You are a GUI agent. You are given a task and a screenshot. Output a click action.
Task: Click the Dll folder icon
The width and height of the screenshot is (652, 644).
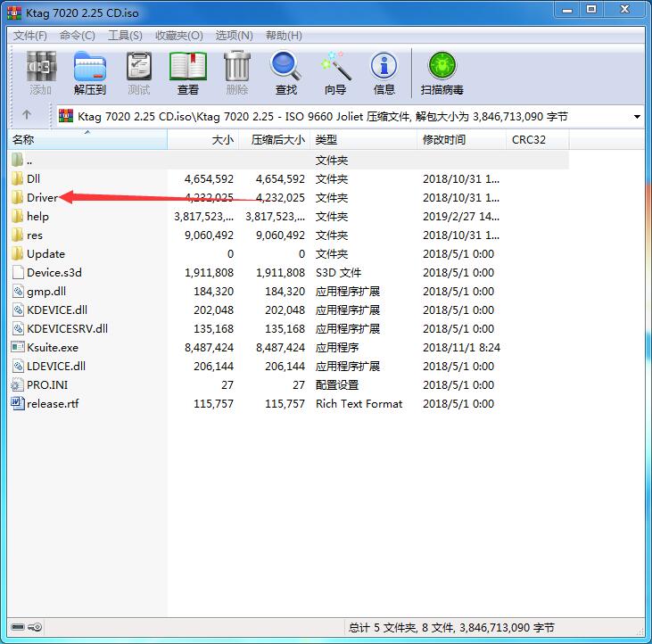click(x=17, y=178)
